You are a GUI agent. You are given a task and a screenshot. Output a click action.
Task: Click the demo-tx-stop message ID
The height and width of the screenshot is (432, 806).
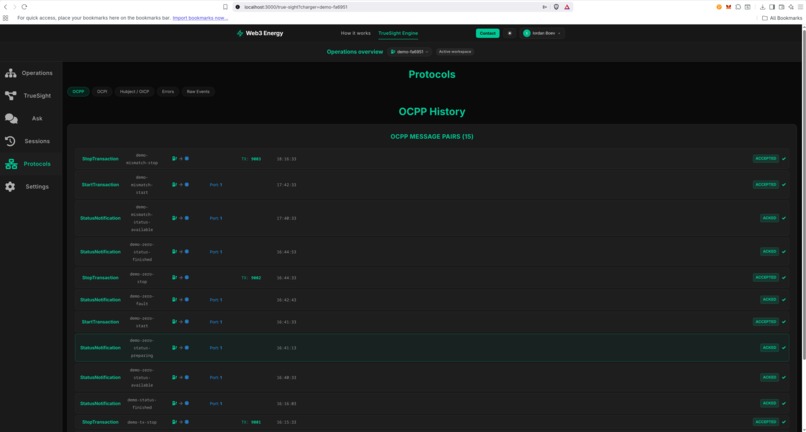point(142,422)
